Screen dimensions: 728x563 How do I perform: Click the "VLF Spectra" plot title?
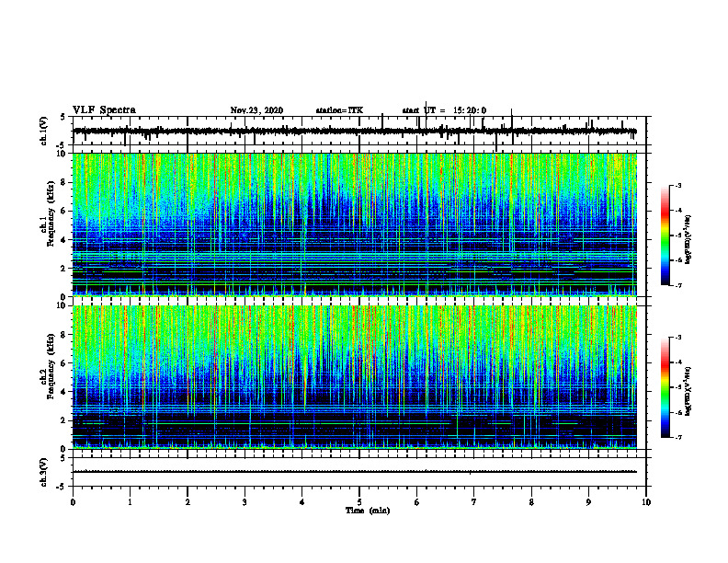104,110
